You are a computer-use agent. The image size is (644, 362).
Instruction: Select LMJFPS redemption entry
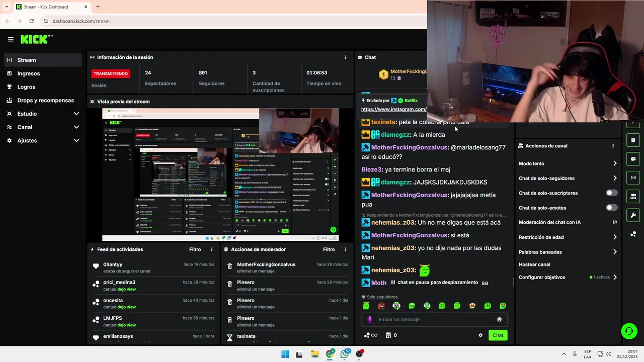point(153,321)
